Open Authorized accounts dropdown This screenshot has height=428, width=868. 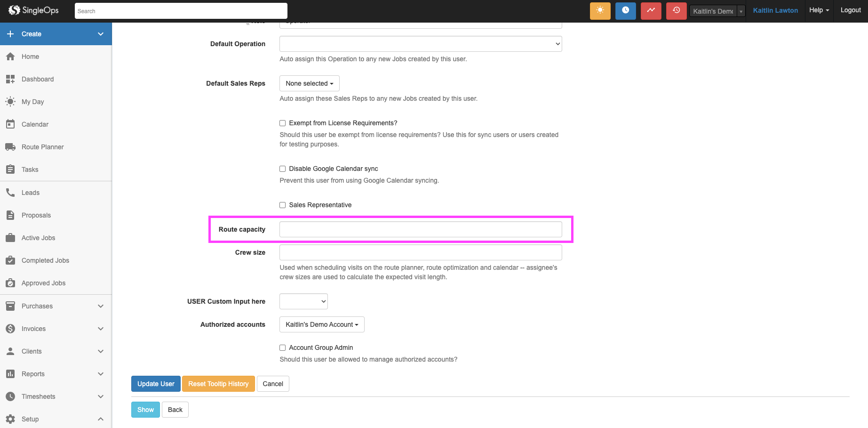tap(322, 324)
